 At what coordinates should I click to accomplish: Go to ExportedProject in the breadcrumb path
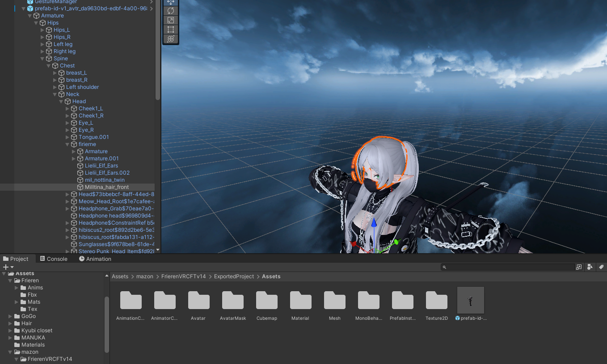click(234, 276)
